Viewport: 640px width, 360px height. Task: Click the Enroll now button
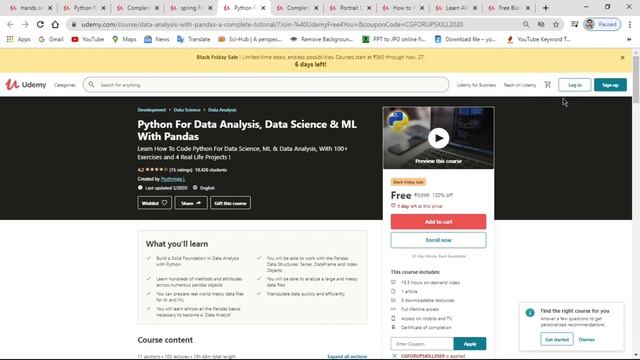click(x=438, y=240)
